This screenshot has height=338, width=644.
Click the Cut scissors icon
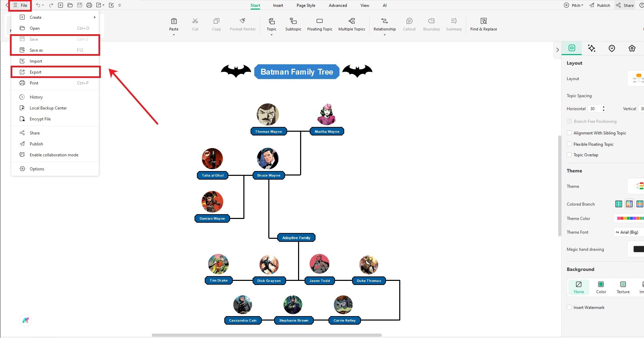[x=195, y=21]
